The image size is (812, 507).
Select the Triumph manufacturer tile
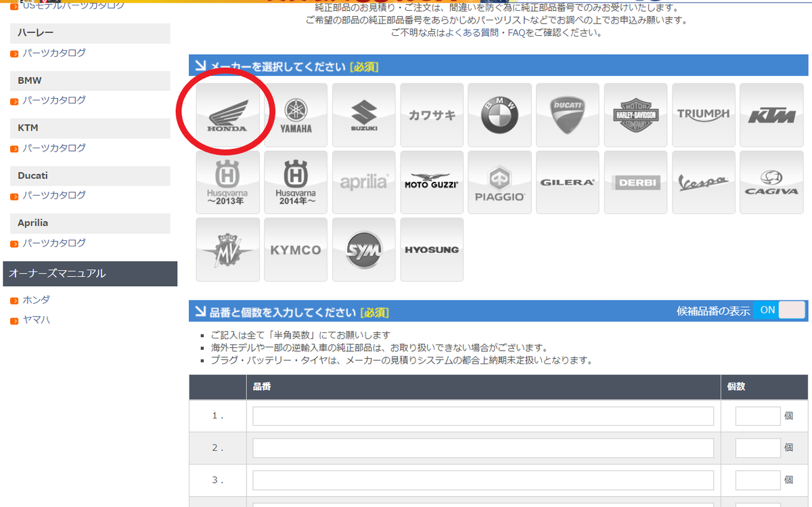(704, 115)
